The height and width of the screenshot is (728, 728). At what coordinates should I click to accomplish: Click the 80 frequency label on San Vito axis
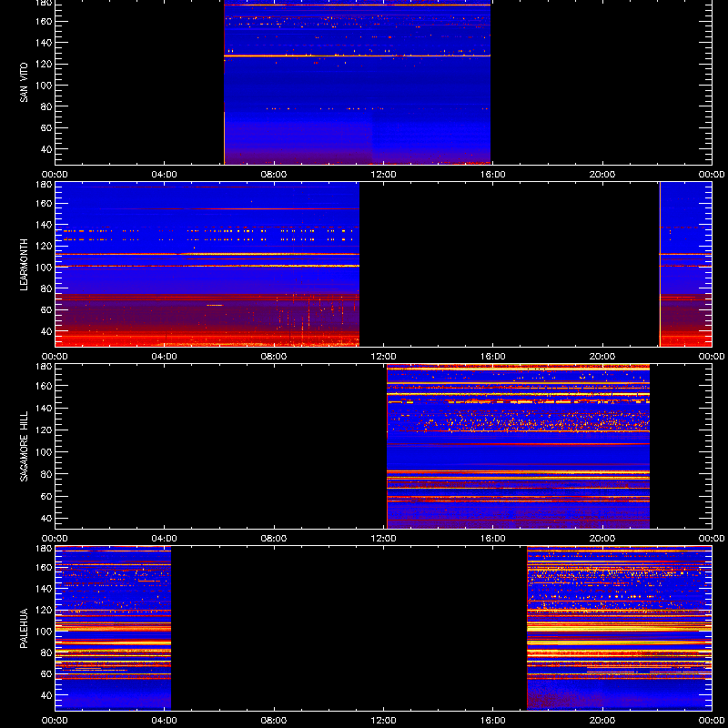pyautogui.click(x=48, y=106)
